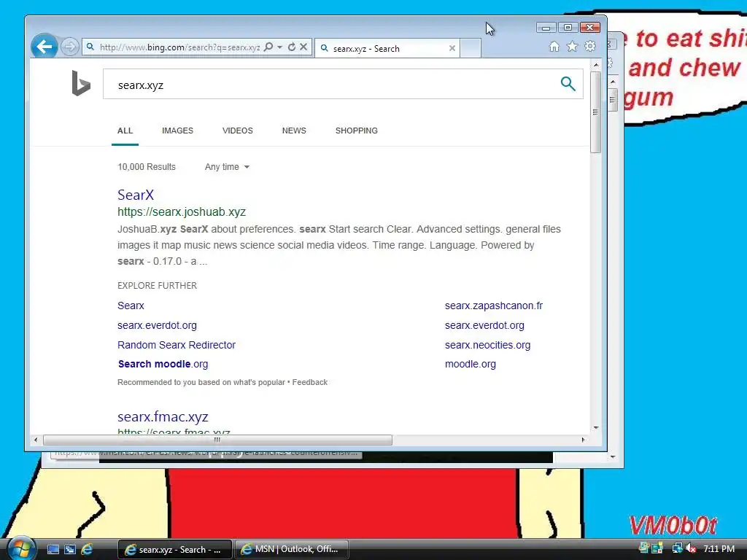Select the searx.xyz - Search browser tab
747x560 pixels.
pyautogui.click(x=387, y=48)
